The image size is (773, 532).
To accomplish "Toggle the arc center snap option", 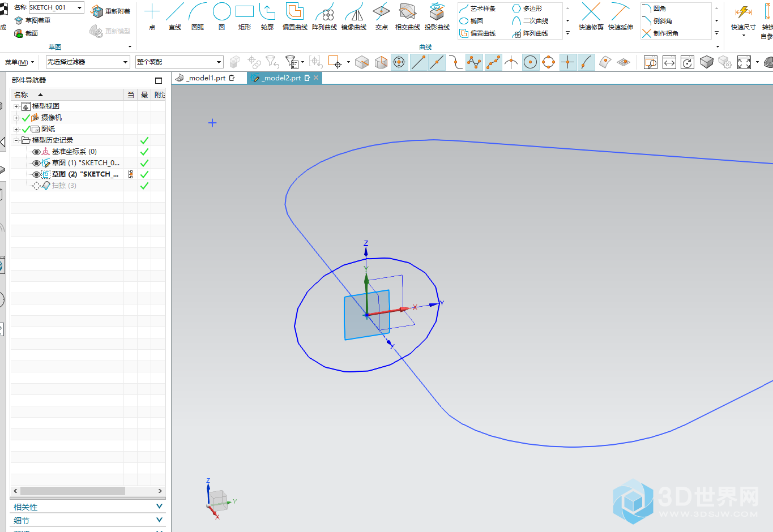I will point(531,62).
